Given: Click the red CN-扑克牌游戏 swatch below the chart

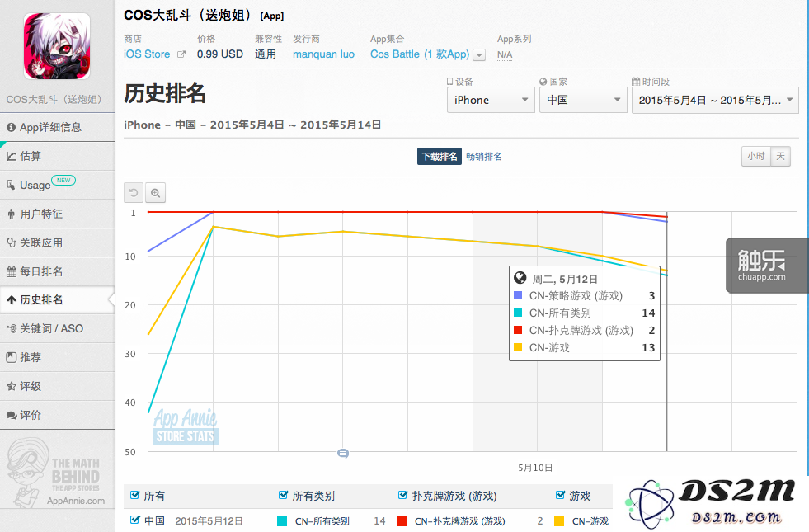Looking at the screenshot, I should pos(402,521).
